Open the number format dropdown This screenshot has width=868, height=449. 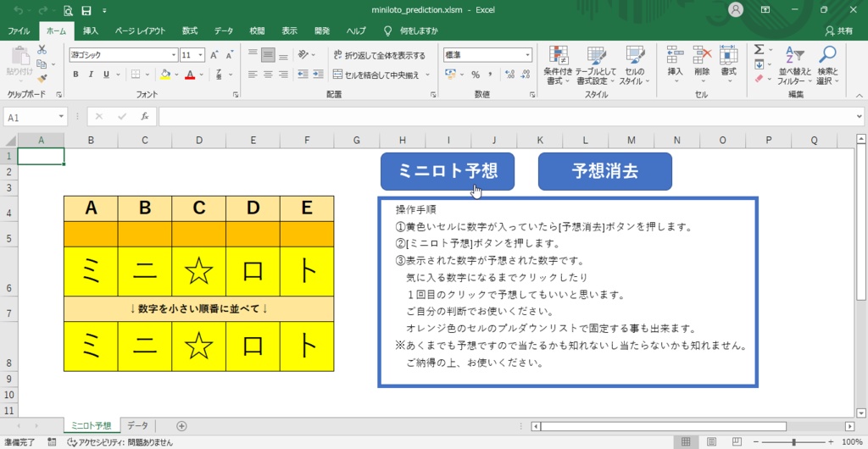tap(527, 55)
